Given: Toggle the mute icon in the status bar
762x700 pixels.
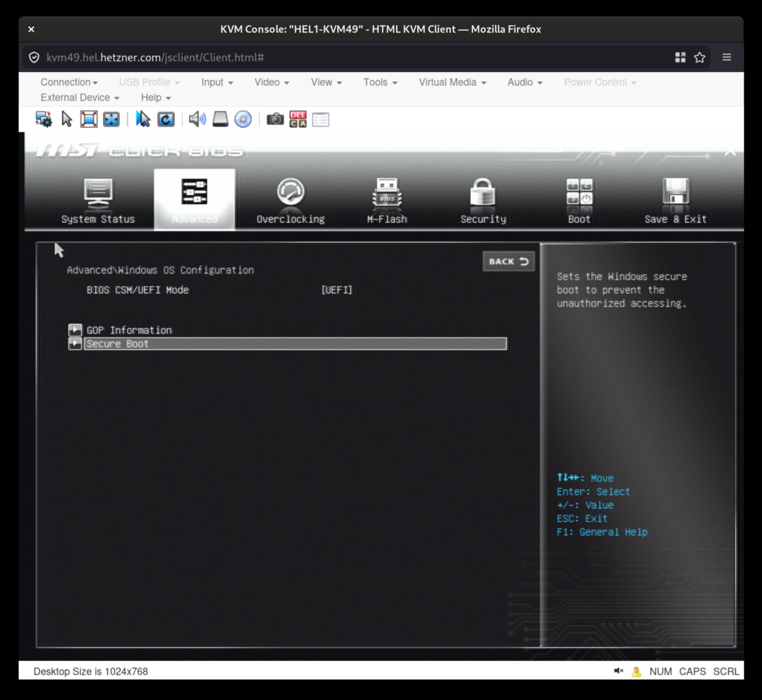Looking at the screenshot, I should coord(617,671).
